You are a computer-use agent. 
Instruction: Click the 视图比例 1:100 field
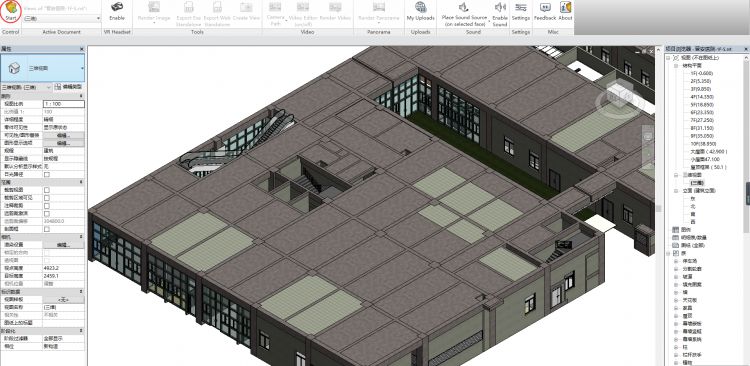pyautogui.click(x=64, y=104)
